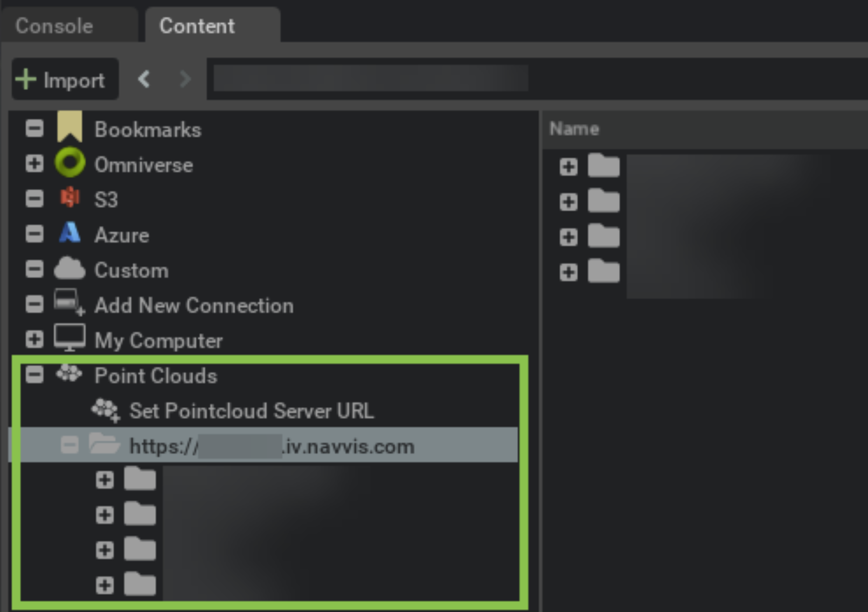
Task: Collapse the Point Clouds tree node
Action: (x=34, y=374)
